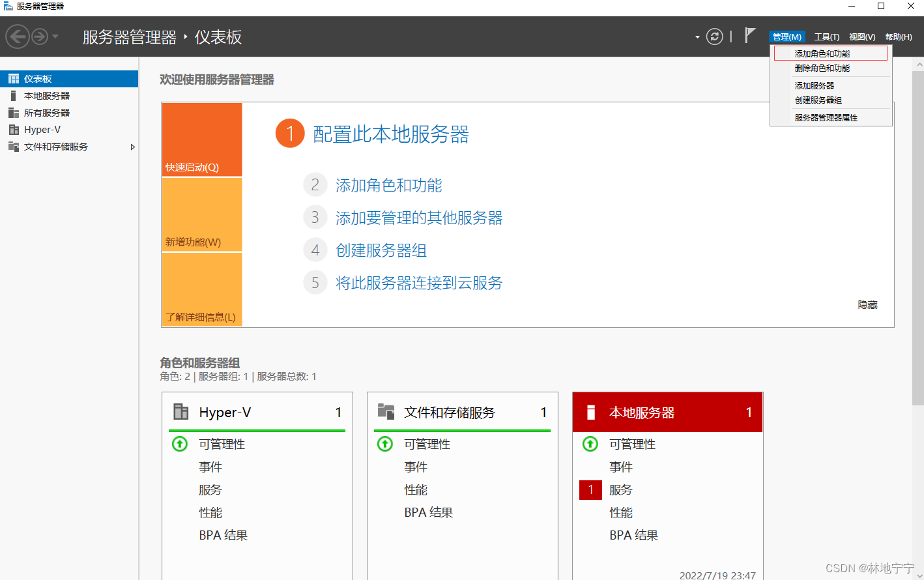The image size is (924, 580).
Task: Open BPA 结果 in the 本地服务器 tile
Action: point(634,535)
